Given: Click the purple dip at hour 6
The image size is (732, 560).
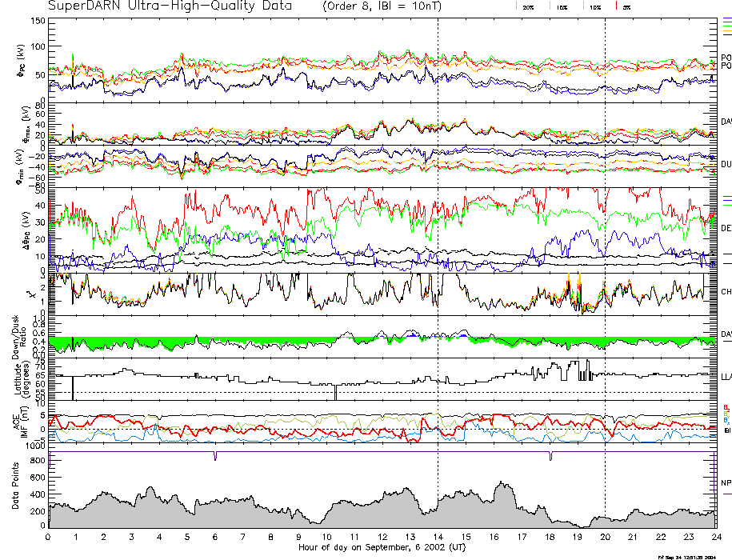Looking at the screenshot, I should coord(215,456).
